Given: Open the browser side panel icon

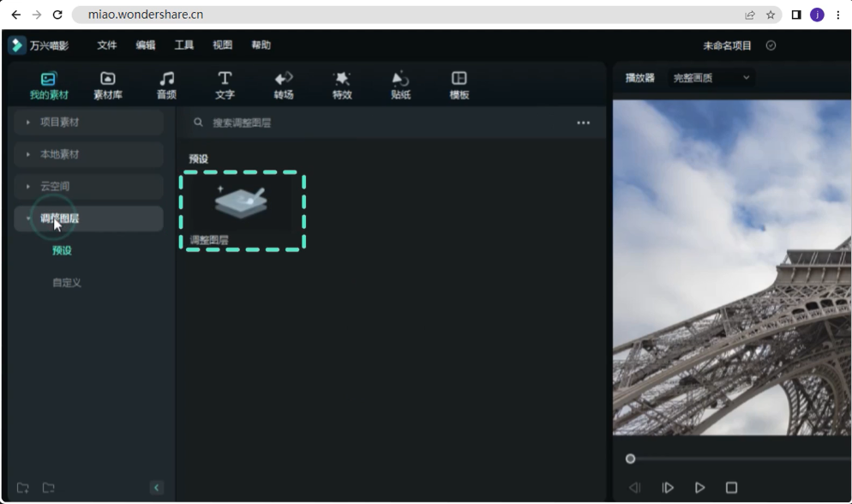Looking at the screenshot, I should [x=796, y=15].
